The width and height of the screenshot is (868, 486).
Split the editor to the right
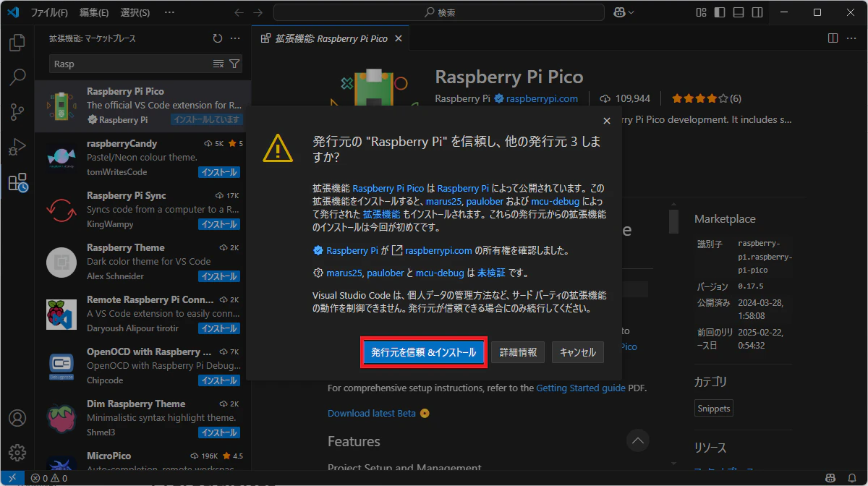click(x=833, y=38)
